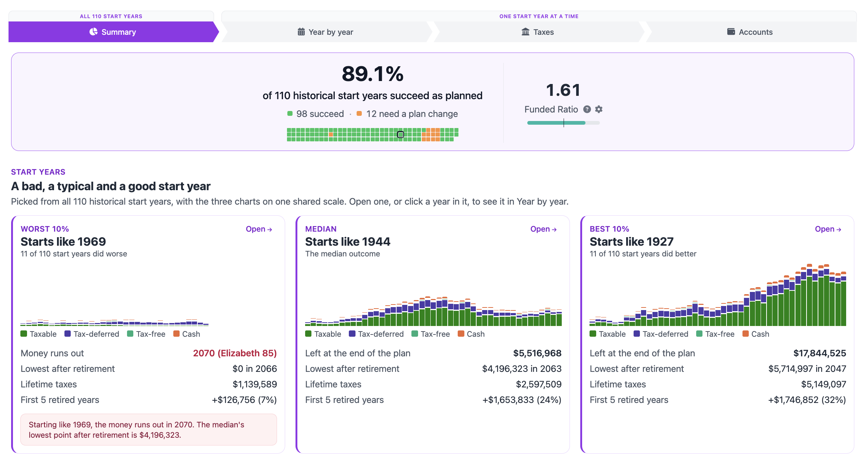Select the Summary tab
Screen dimensions: 868x464
(x=113, y=32)
